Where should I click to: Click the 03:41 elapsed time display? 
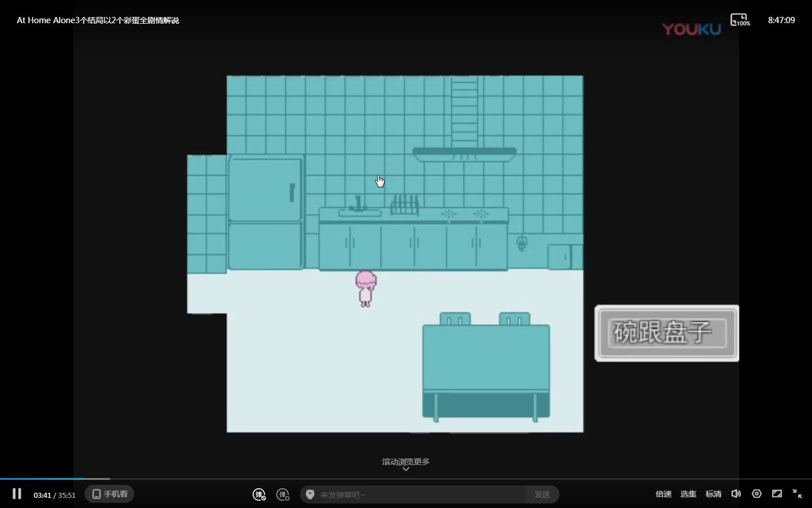(42, 495)
